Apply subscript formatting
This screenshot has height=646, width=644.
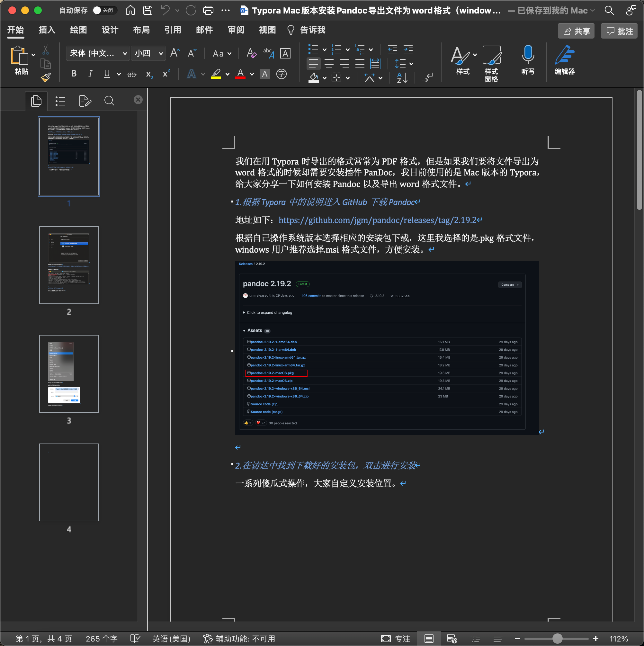point(149,74)
